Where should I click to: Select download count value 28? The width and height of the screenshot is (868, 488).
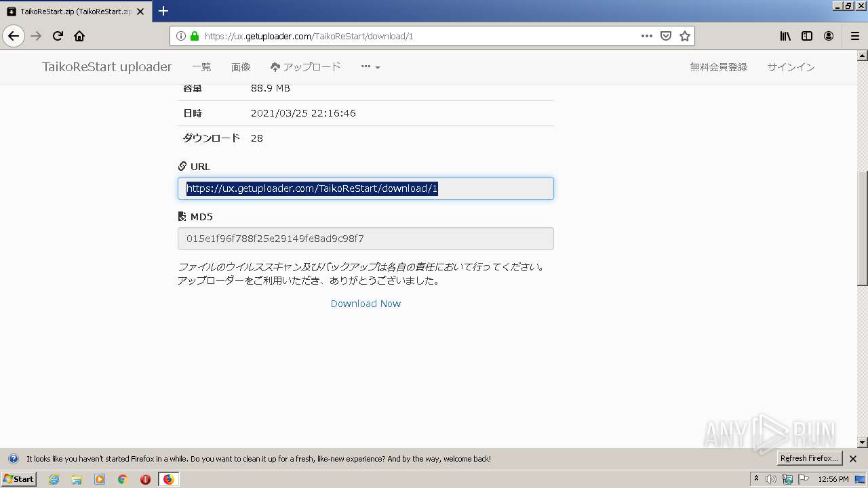pyautogui.click(x=257, y=138)
